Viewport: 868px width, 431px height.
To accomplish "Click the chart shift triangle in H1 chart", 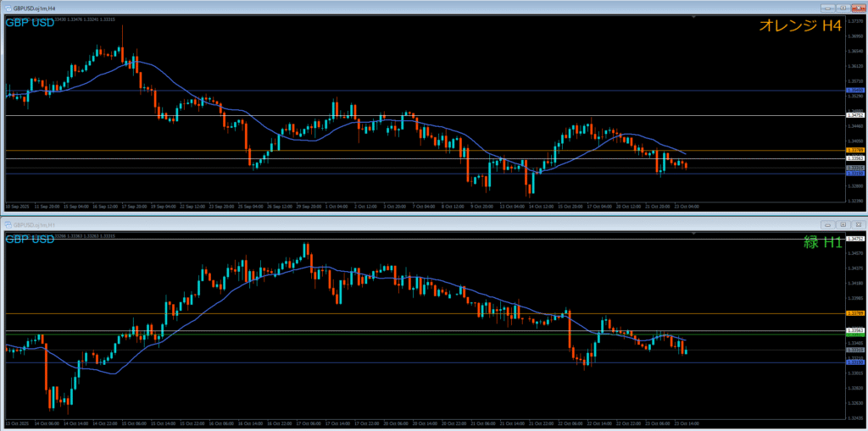I will coord(693,234).
